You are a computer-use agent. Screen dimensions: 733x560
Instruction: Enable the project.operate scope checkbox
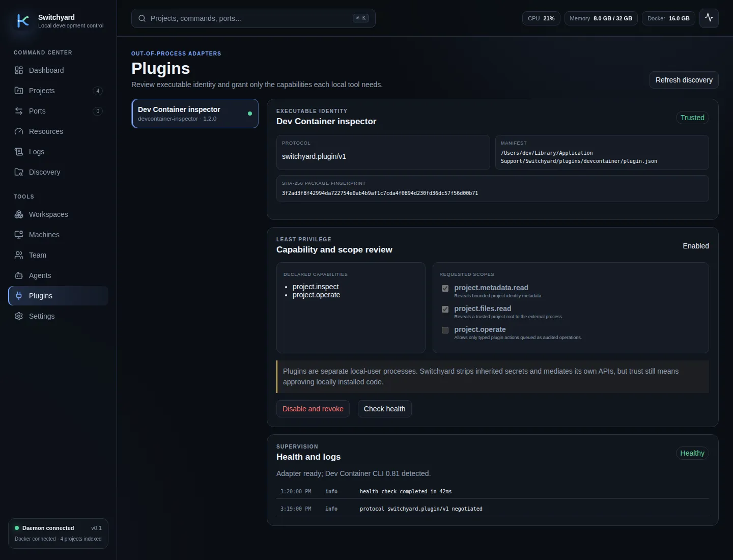tap(445, 330)
